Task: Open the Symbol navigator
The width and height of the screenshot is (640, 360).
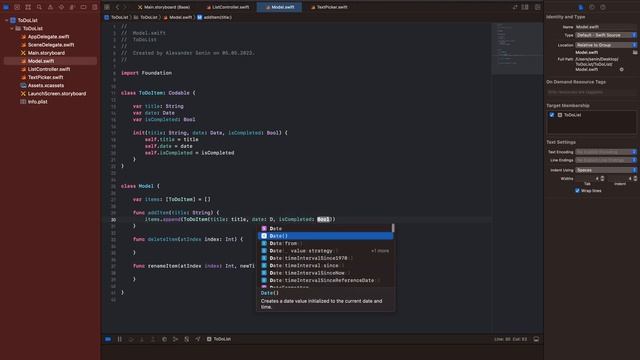Action: click(x=28, y=7)
